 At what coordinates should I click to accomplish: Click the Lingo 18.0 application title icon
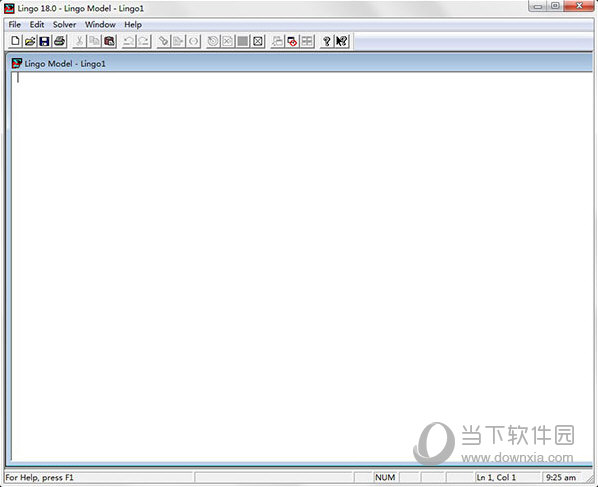tap(9, 8)
